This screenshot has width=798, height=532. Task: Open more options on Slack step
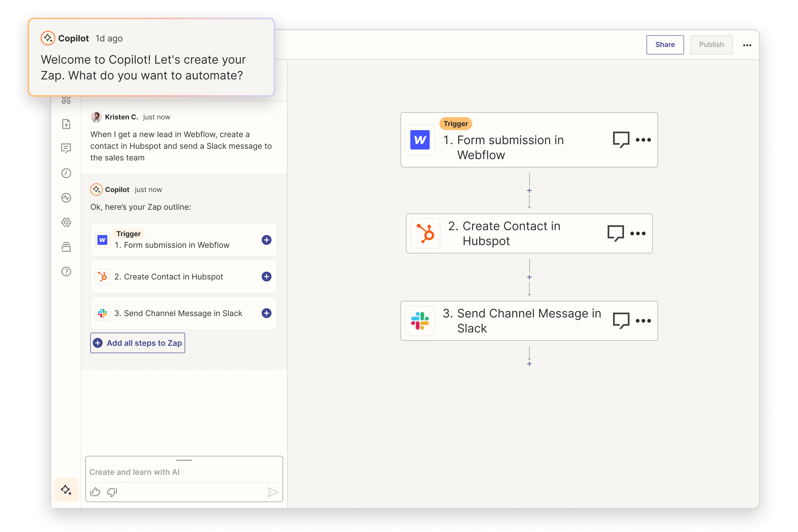point(643,321)
